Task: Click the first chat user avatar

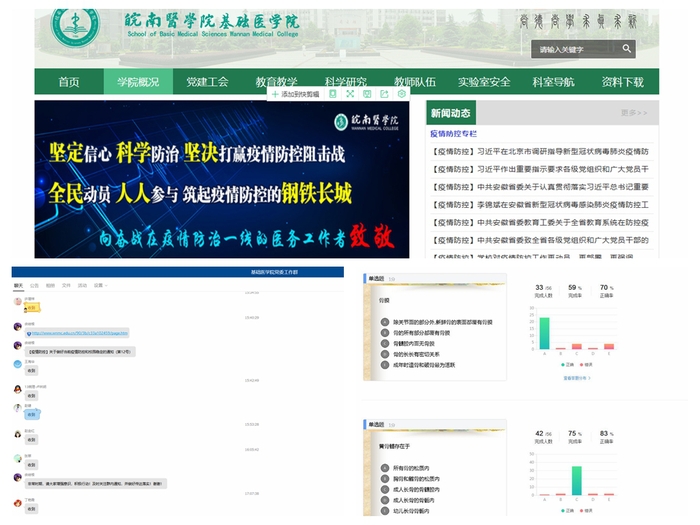Action: 18,301
